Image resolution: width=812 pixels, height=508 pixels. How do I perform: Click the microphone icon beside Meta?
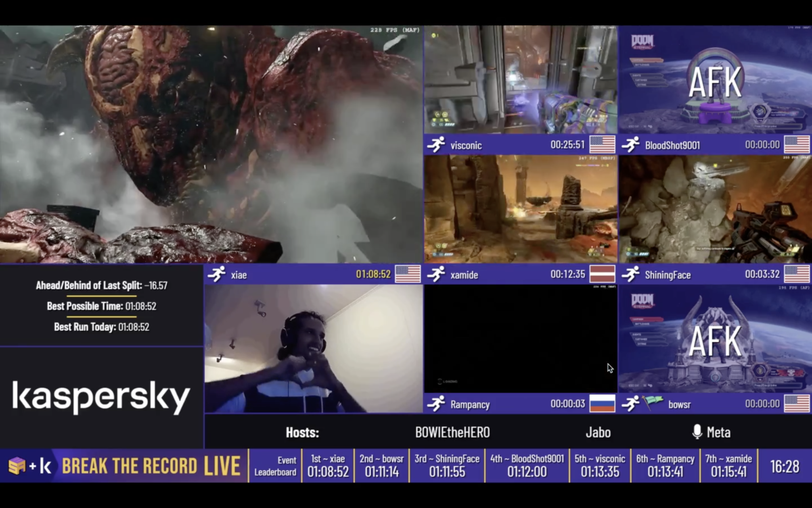coord(697,432)
